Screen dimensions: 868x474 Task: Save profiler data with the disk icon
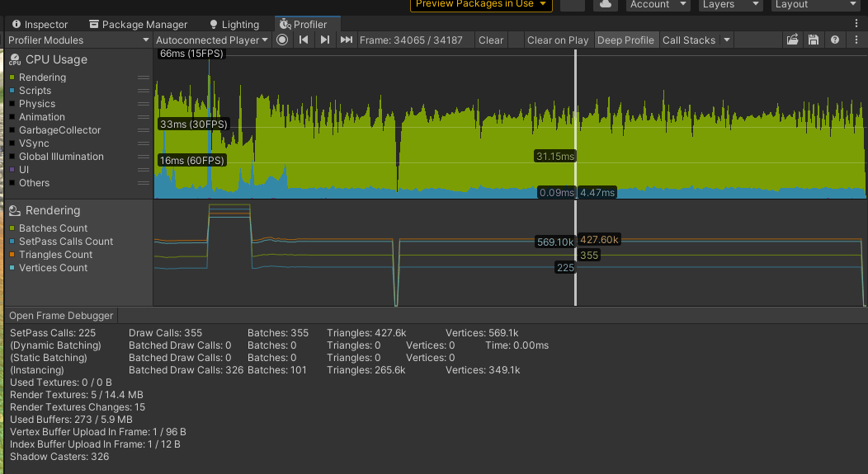pos(814,40)
